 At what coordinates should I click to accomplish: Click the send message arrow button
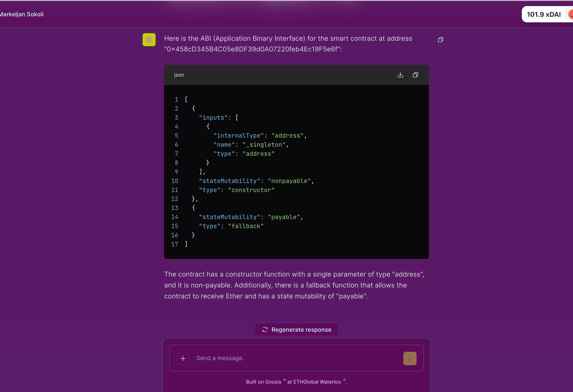pyautogui.click(x=410, y=358)
